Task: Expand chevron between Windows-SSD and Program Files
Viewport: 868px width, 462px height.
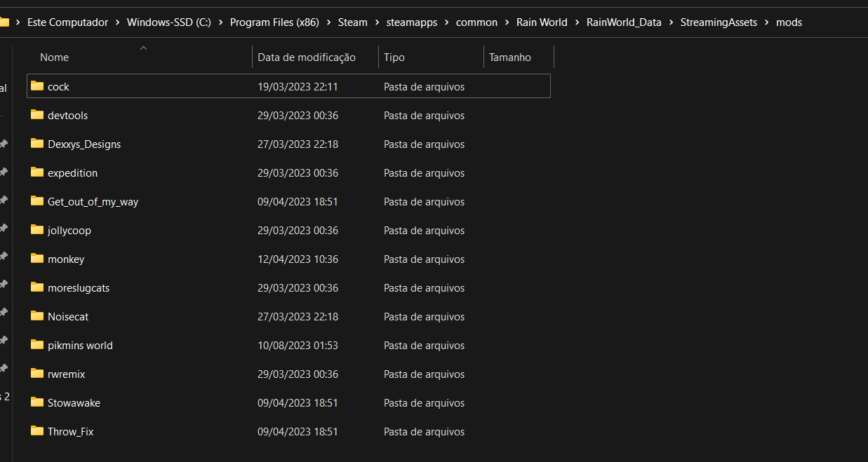Action: point(221,22)
